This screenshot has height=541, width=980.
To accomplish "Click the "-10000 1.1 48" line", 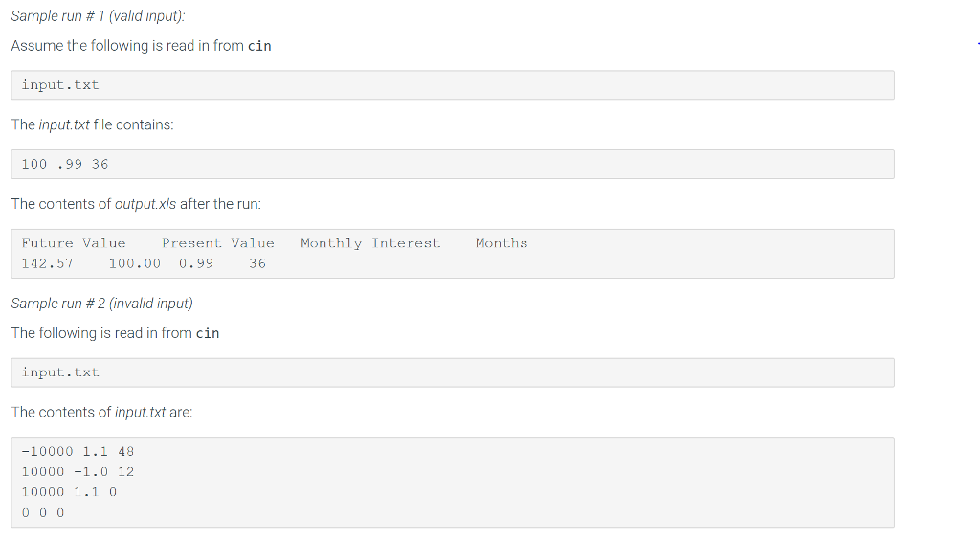I will (78, 451).
